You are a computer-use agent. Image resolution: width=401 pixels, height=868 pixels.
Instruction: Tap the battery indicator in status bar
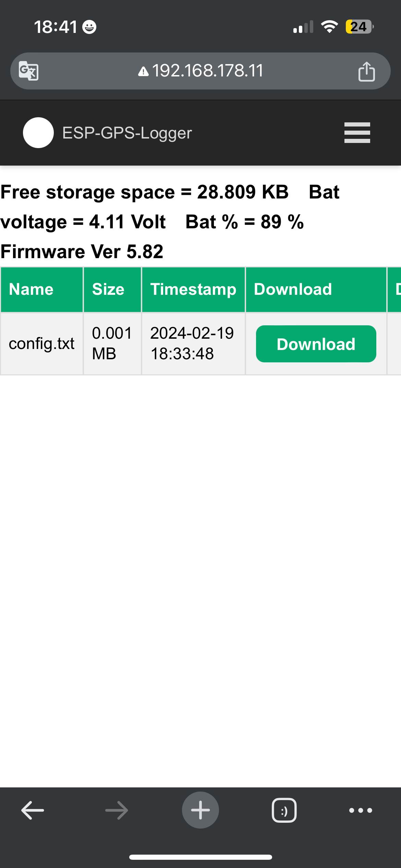[359, 27]
